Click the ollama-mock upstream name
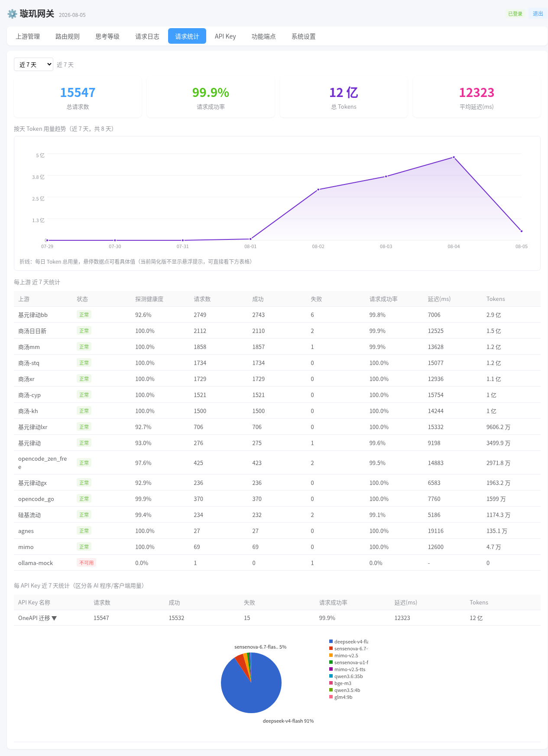 [36, 563]
